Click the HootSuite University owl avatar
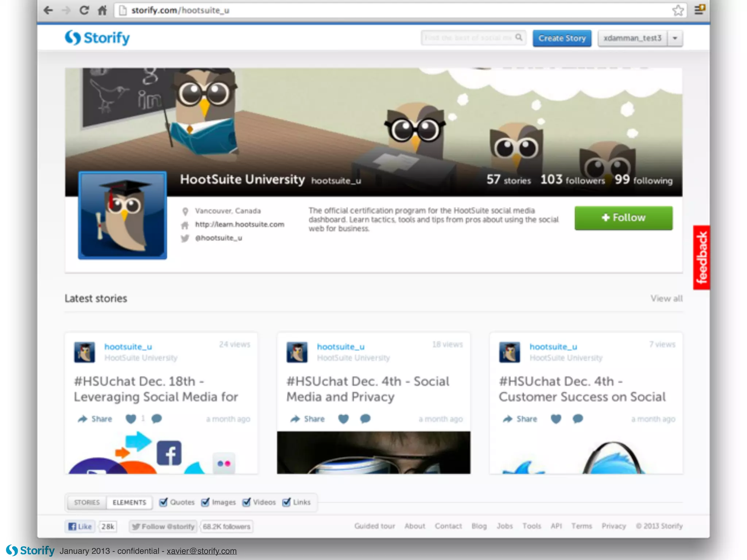747x560 pixels. click(123, 215)
